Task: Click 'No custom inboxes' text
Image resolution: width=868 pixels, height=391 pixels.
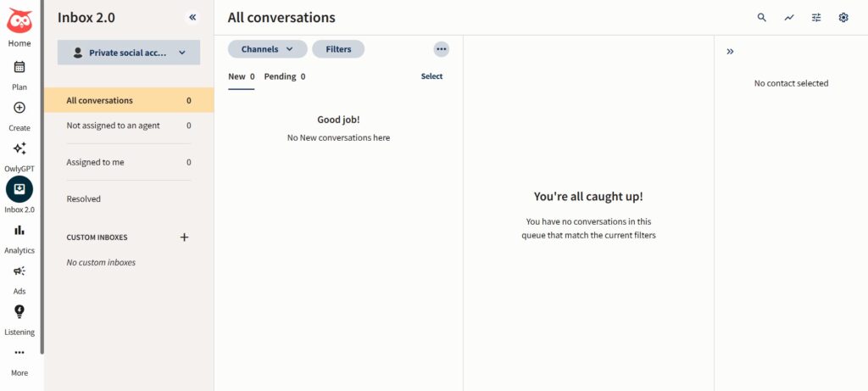Action: pyautogui.click(x=101, y=263)
